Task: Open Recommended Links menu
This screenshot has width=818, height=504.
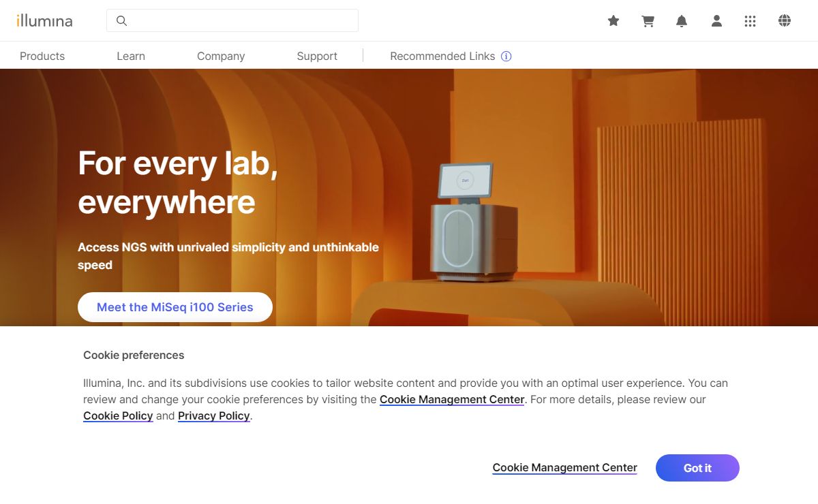Action: [x=442, y=56]
